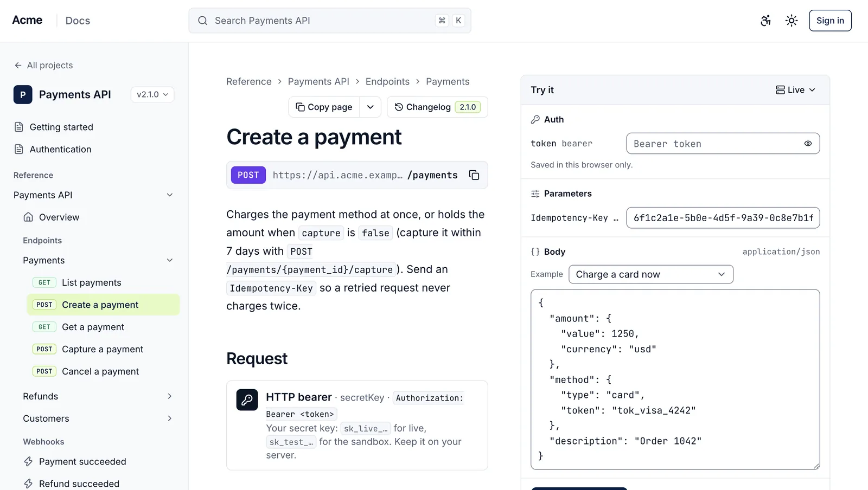Open the Authentication page
The width and height of the screenshot is (868, 490).
[x=60, y=149]
